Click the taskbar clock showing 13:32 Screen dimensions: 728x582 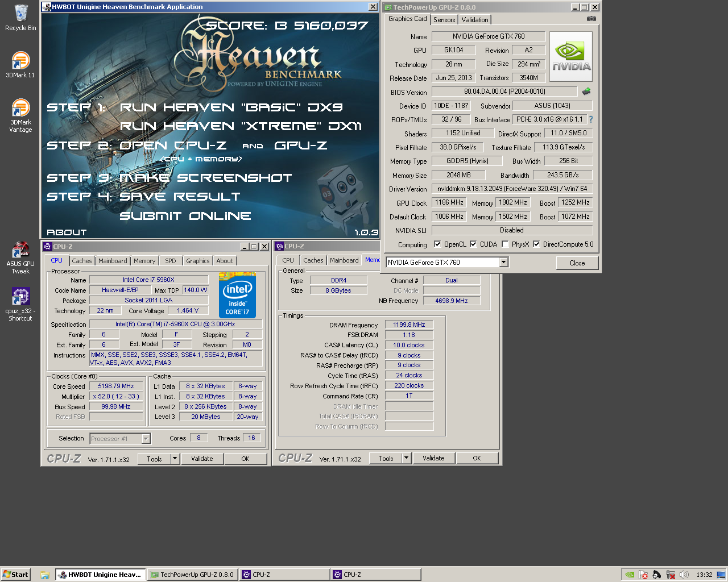click(x=704, y=575)
